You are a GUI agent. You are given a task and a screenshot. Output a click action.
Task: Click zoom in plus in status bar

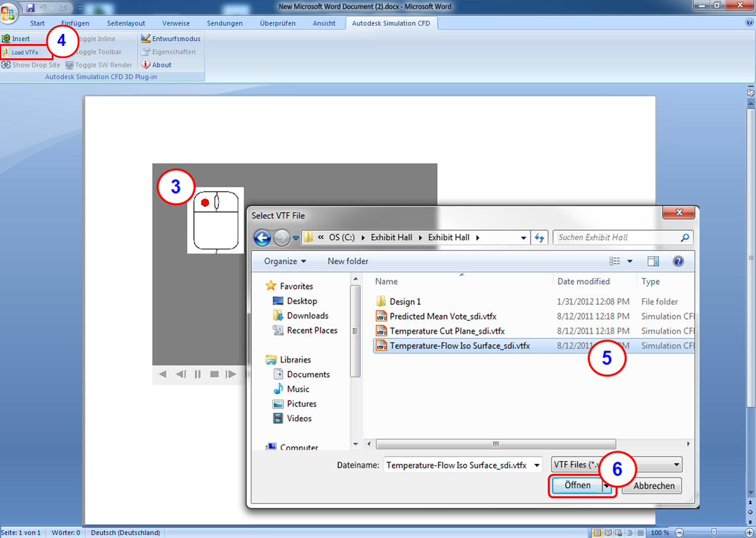pos(749,533)
